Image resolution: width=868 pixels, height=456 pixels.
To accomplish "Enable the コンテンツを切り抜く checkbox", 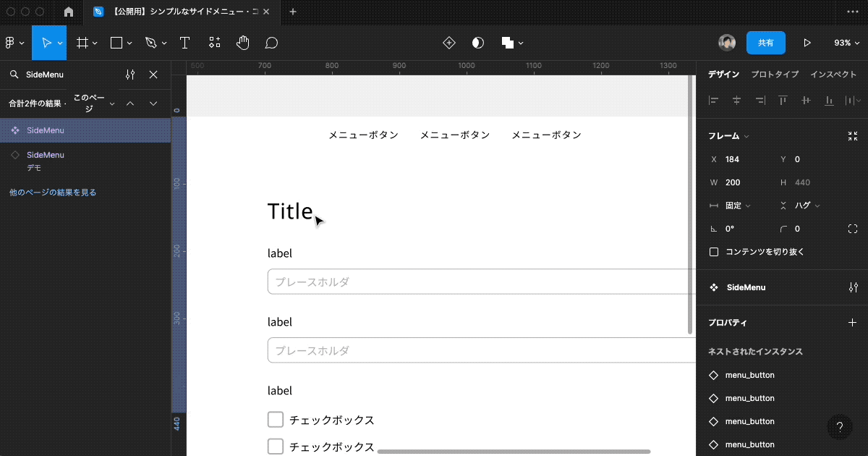I will click(714, 252).
